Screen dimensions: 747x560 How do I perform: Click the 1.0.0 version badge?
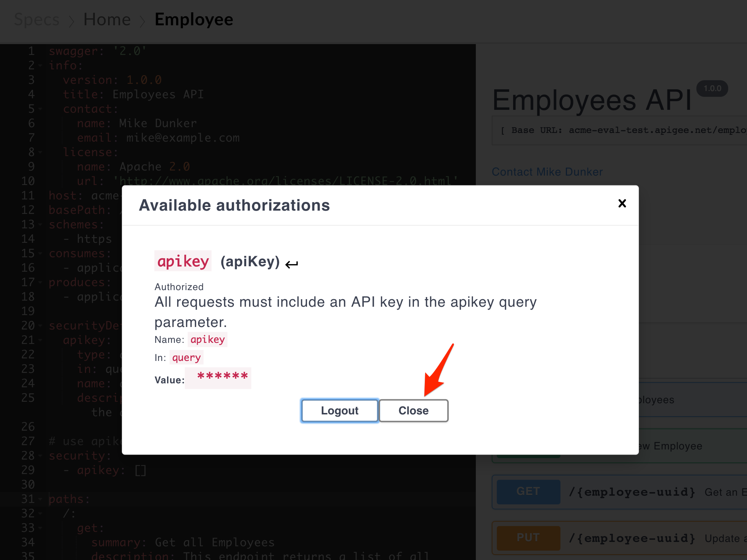(712, 89)
